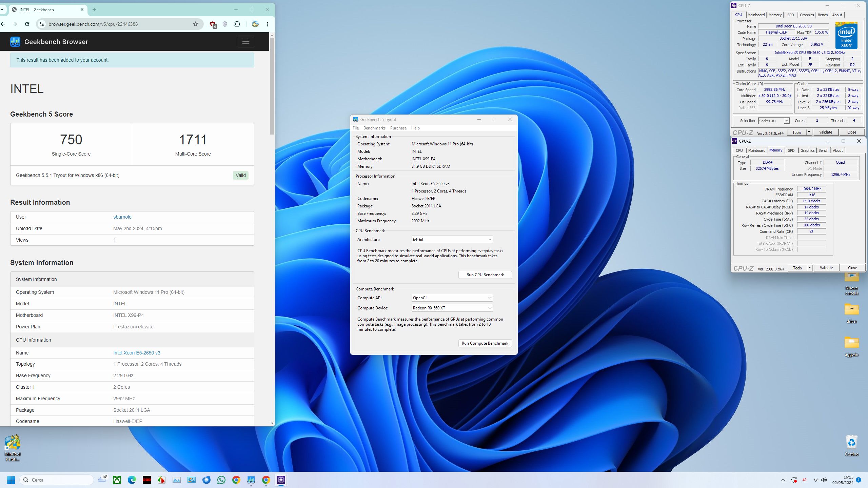Click the Chrome address bar URL

(93, 24)
